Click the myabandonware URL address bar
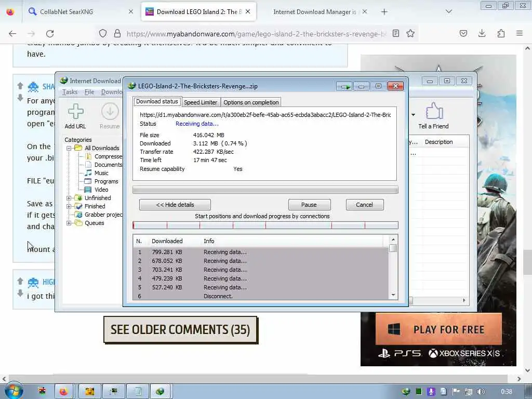Screen dimensions: 532x399 click(x=256, y=34)
